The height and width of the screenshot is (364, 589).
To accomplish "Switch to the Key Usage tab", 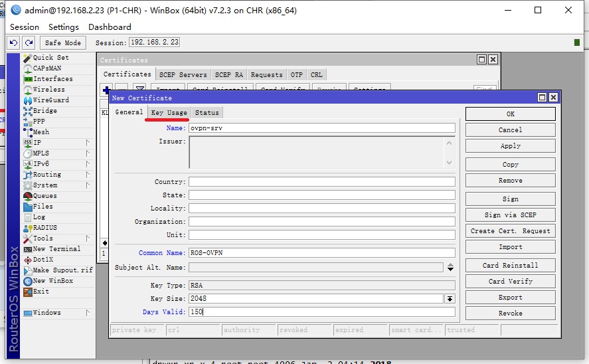I will pos(169,112).
